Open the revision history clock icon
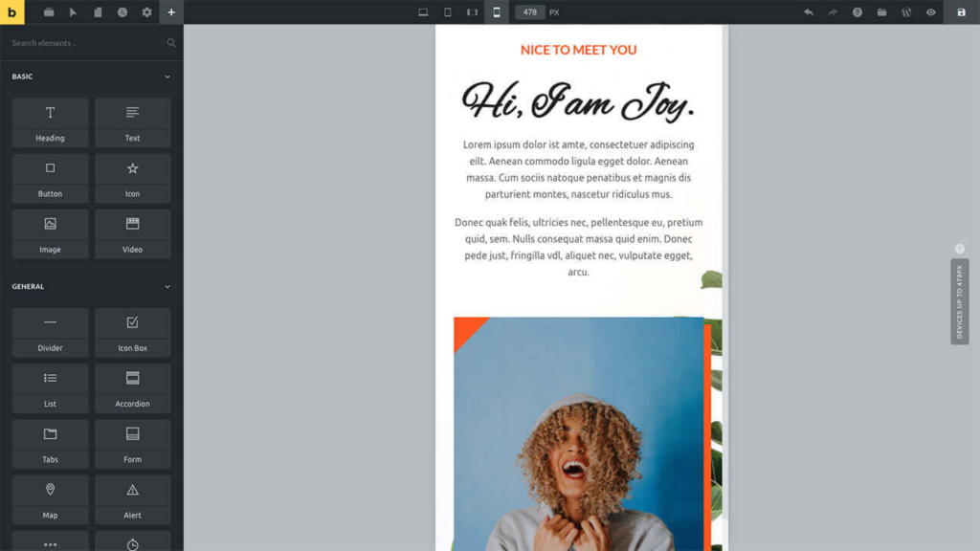This screenshot has height=551, width=980. coord(122,12)
